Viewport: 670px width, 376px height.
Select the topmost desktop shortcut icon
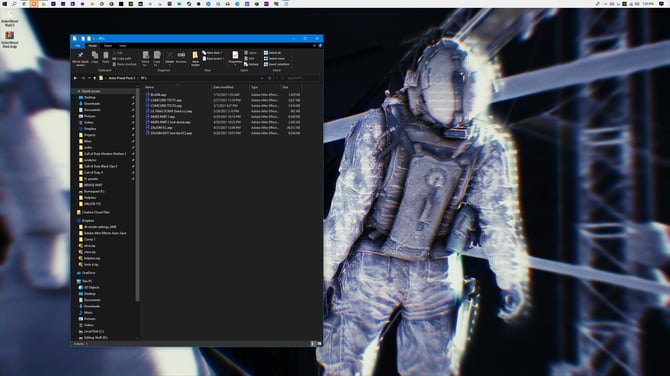9,18
